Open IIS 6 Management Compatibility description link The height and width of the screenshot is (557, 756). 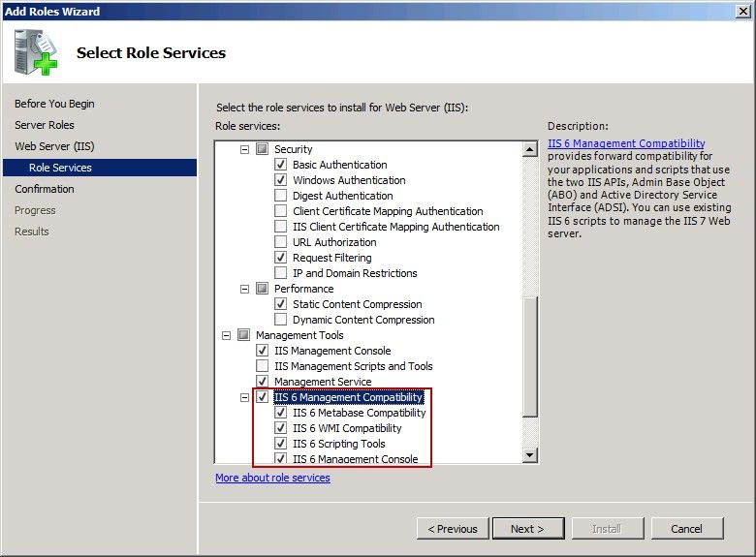point(626,143)
